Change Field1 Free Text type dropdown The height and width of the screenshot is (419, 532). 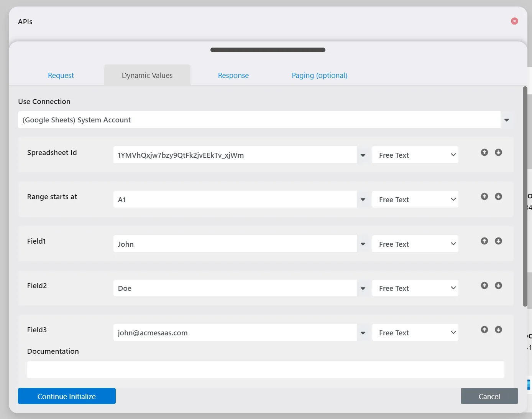click(x=415, y=244)
